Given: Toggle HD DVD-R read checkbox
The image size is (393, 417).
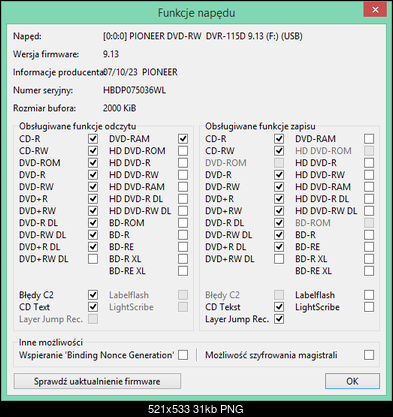Looking at the screenshot, I should [183, 163].
